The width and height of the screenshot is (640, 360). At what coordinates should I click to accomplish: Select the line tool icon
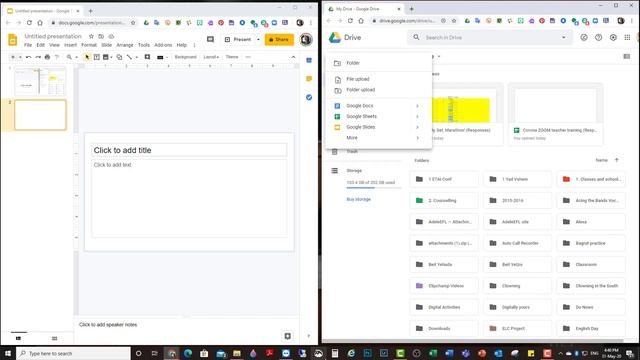(x=129, y=57)
